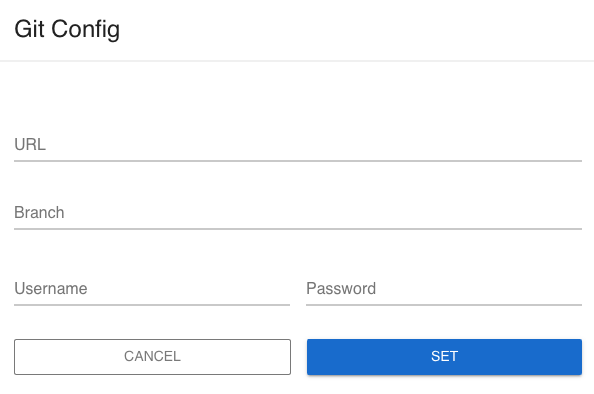The image size is (594, 394).
Task: Click the Branch placeholder label
Action: pyautogui.click(x=39, y=213)
